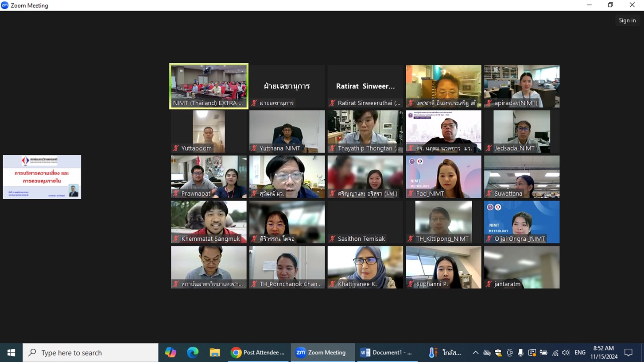Click muted mic icon on Khemmatat Sangmuk tile

pos(176,239)
